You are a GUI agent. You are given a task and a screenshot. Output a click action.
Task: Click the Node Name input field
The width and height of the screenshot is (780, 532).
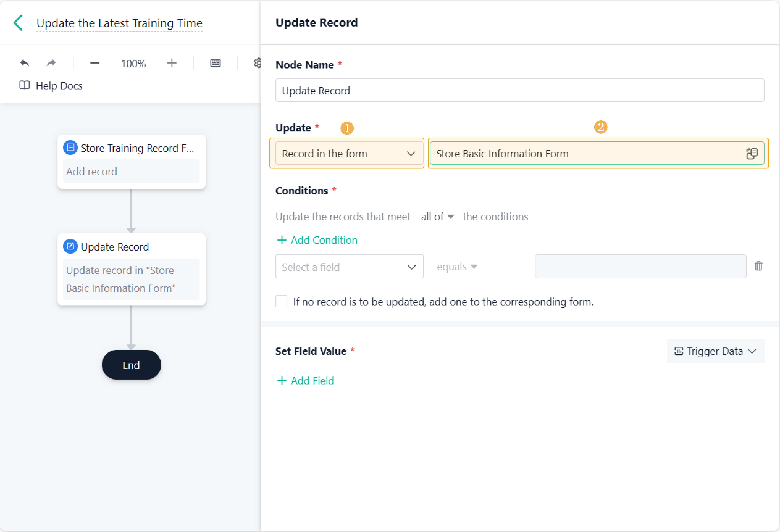(x=520, y=91)
